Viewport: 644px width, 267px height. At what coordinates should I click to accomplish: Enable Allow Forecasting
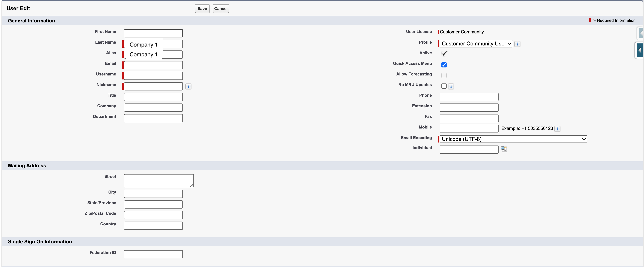(444, 75)
